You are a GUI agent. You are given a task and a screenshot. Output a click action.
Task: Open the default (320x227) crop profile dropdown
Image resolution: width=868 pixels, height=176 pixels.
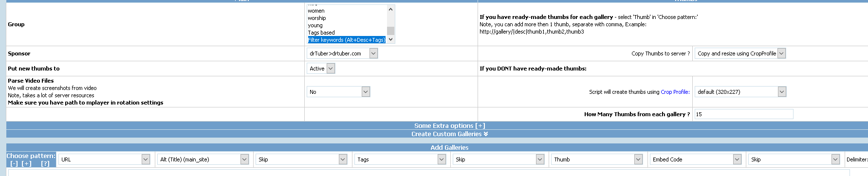pyautogui.click(x=740, y=92)
